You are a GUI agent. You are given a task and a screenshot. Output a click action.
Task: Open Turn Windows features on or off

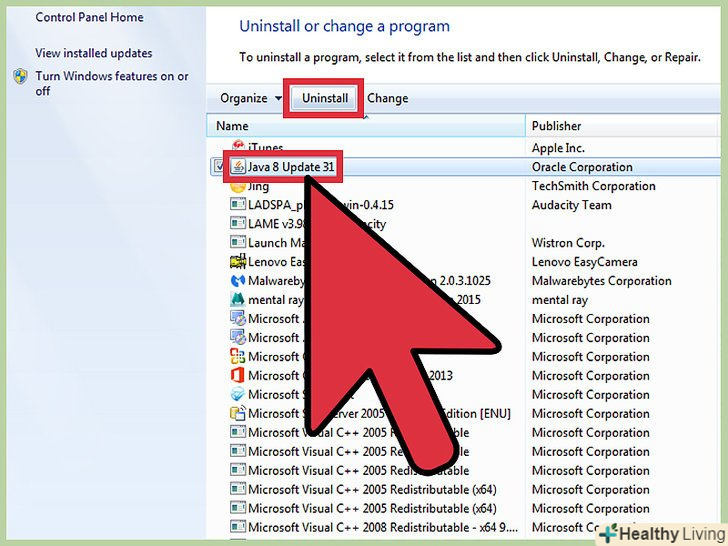click(112, 83)
